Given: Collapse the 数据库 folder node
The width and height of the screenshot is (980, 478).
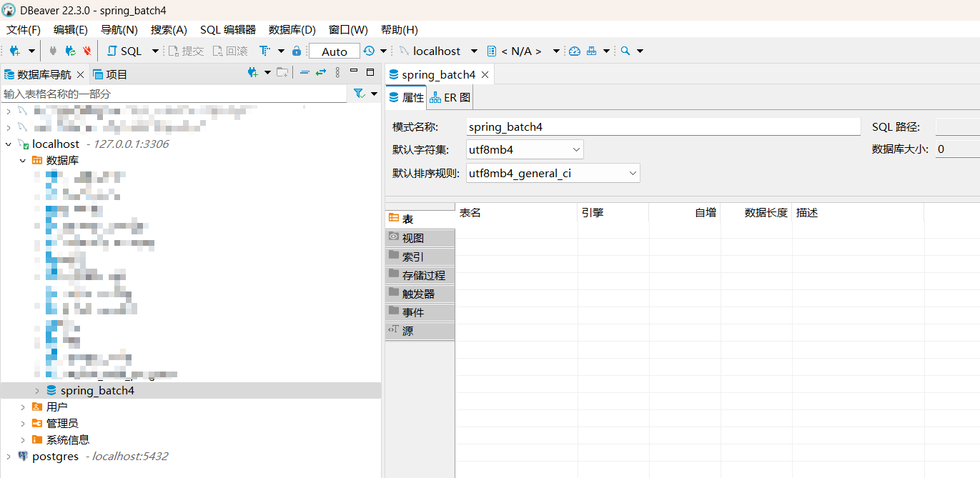Looking at the screenshot, I should (23, 161).
